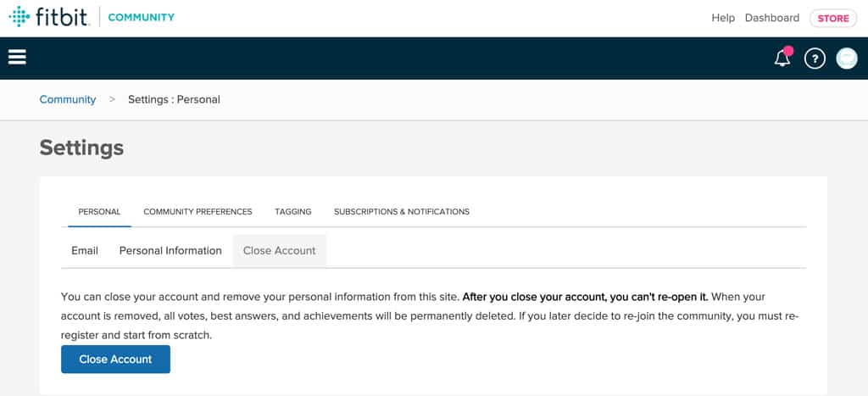Click the Fitbit logo
The height and width of the screenshot is (396, 868).
[48, 17]
